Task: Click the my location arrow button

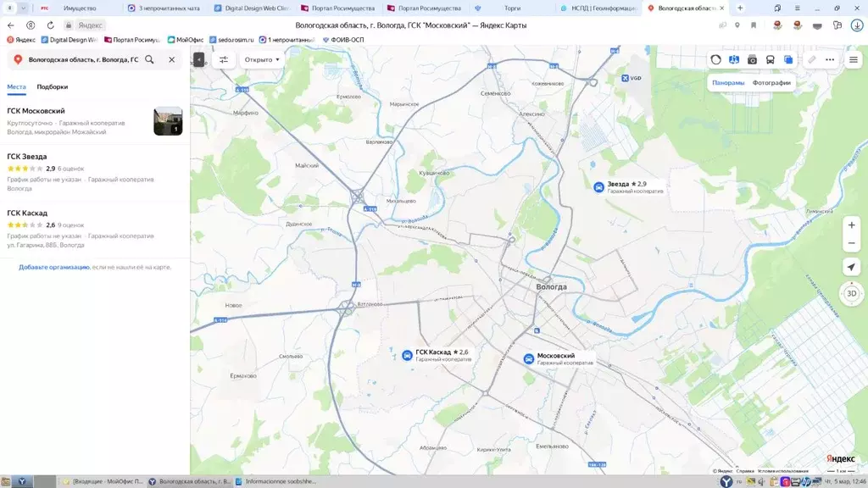Action: [x=852, y=267]
